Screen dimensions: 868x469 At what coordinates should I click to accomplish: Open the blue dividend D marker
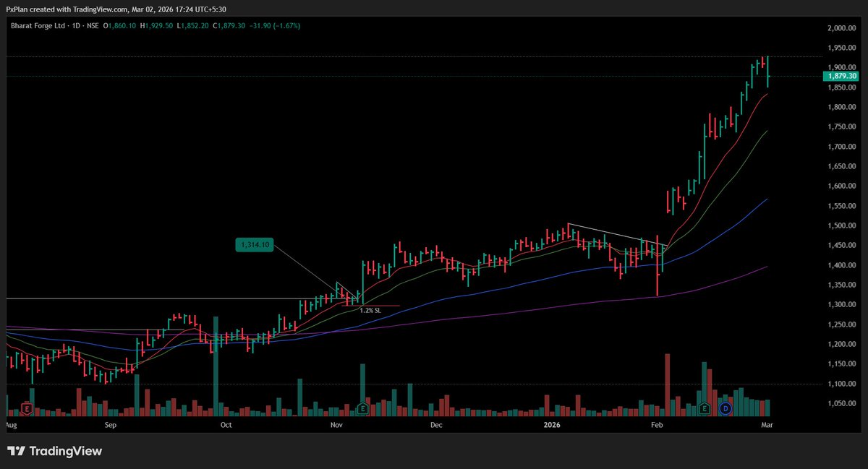point(726,409)
